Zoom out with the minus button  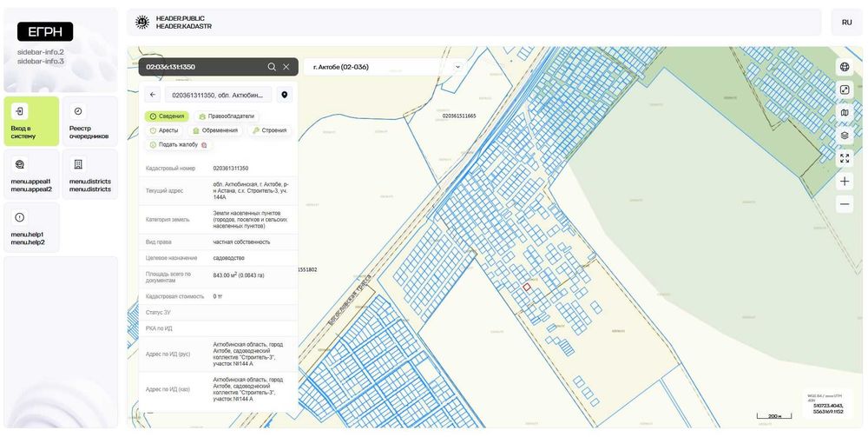(x=845, y=204)
